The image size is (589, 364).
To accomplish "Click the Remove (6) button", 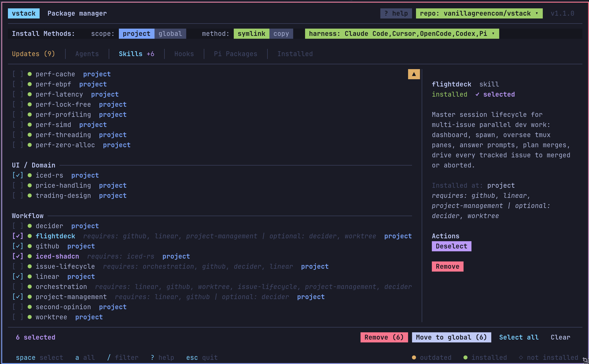I will pyautogui.click(x=384, y=337).
